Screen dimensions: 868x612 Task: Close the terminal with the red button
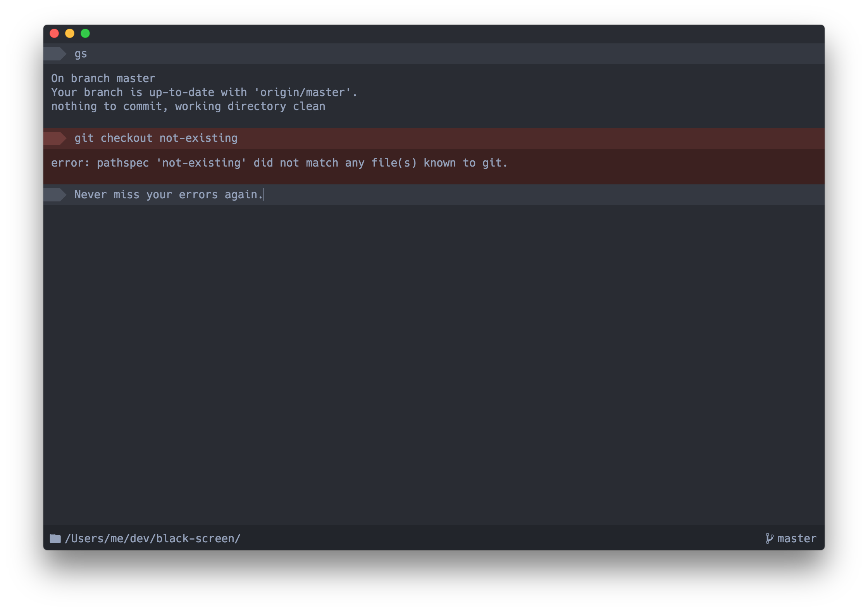click(54, 34)
